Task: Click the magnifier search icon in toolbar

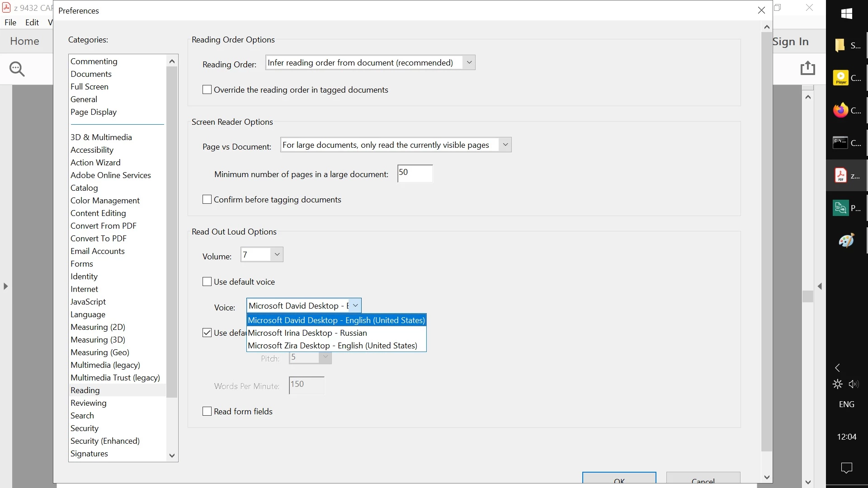Action: pyautogui.click(x=17, y=69)
